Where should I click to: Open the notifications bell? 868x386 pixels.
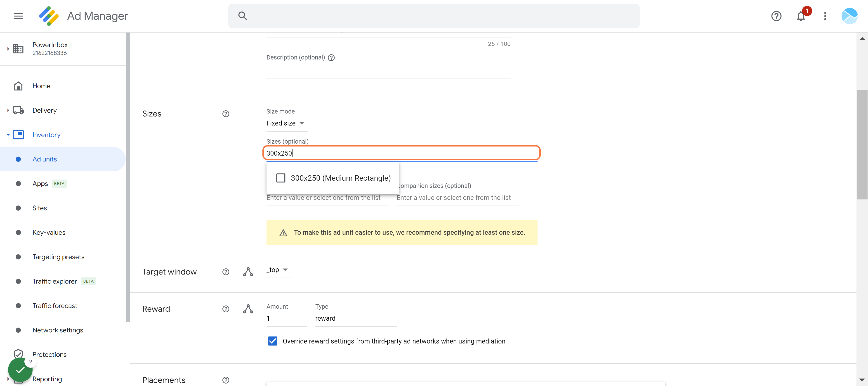click(801, 16)
